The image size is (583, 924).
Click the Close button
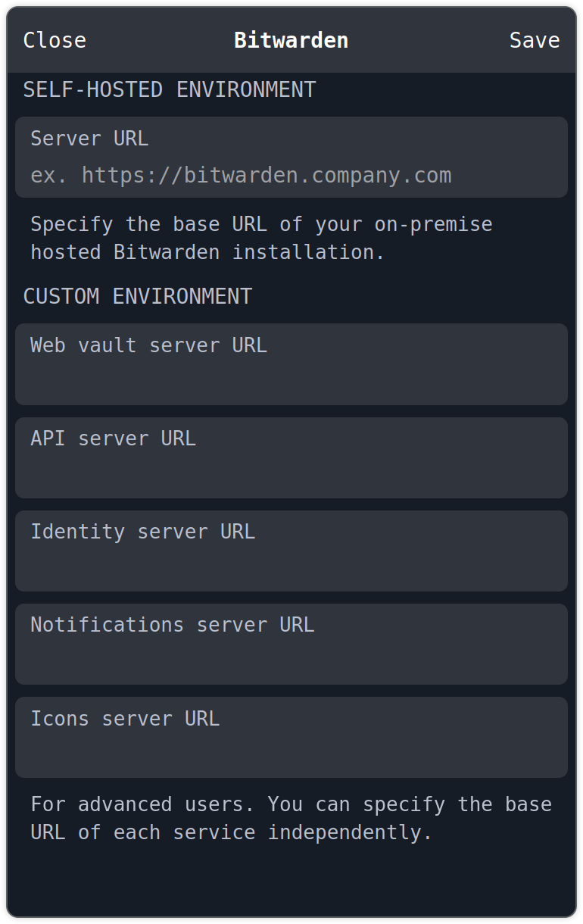(x=54, y=40)
